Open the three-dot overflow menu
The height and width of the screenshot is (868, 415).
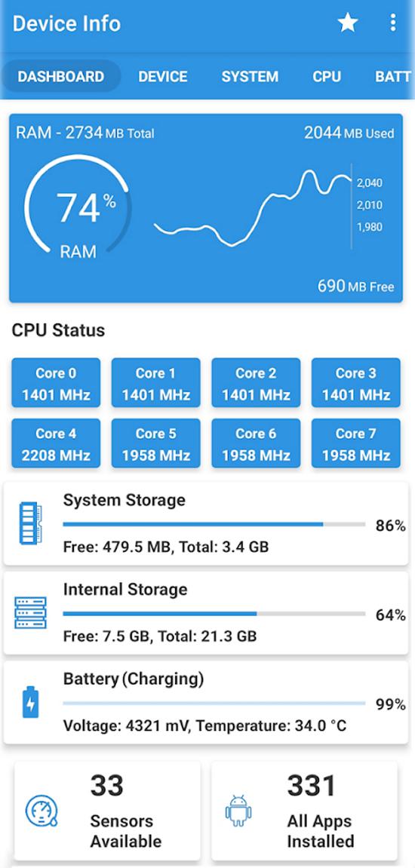pos(393,23)
